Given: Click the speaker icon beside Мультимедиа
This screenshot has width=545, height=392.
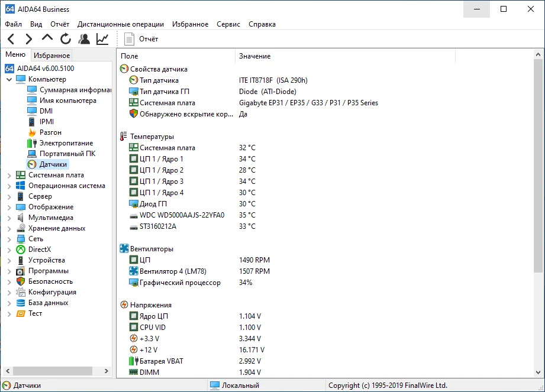Looking at the screenshot, I should tap(21, 218).
